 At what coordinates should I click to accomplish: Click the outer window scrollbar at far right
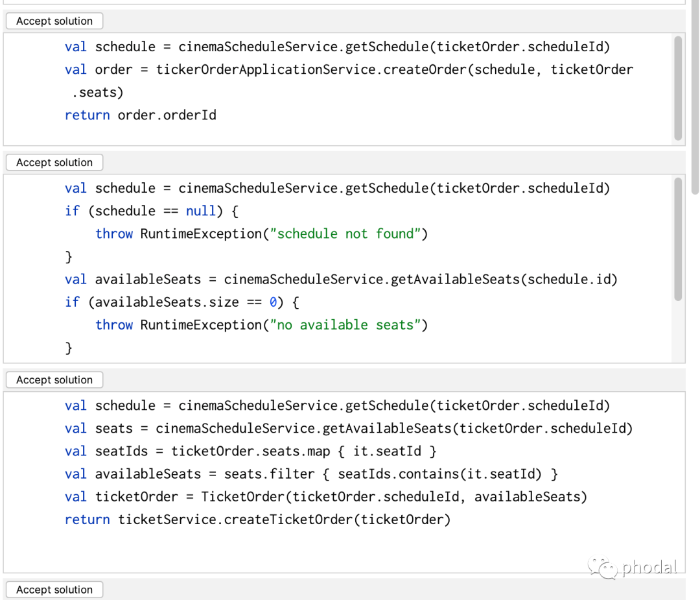coord(695,97)
